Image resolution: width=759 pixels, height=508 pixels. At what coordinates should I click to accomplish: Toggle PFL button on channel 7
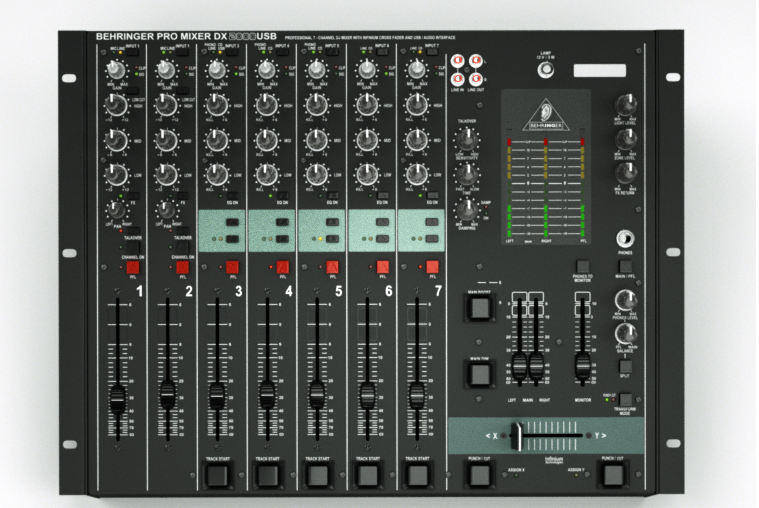432,267
